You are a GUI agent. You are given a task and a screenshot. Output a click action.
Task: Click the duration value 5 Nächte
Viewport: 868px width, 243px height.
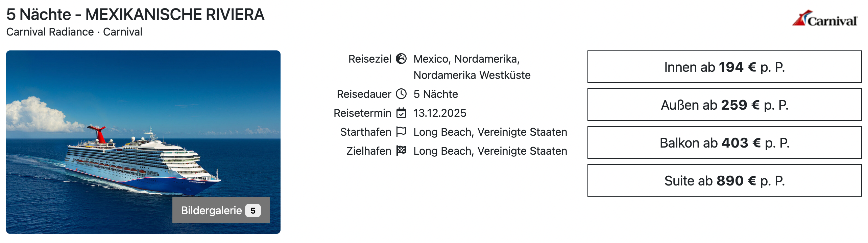[436, 94]
